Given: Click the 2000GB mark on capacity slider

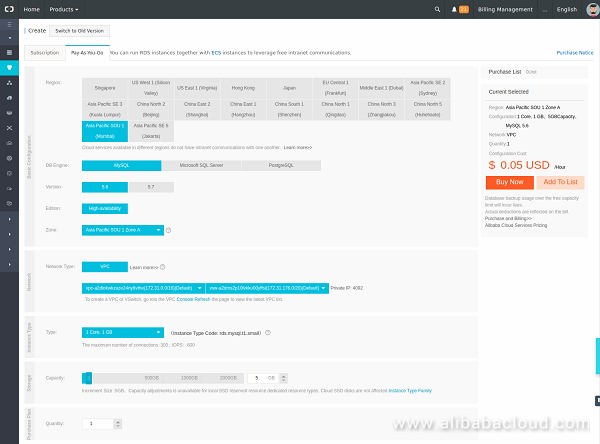Looking at the screenshot, I should pos(228,378).
